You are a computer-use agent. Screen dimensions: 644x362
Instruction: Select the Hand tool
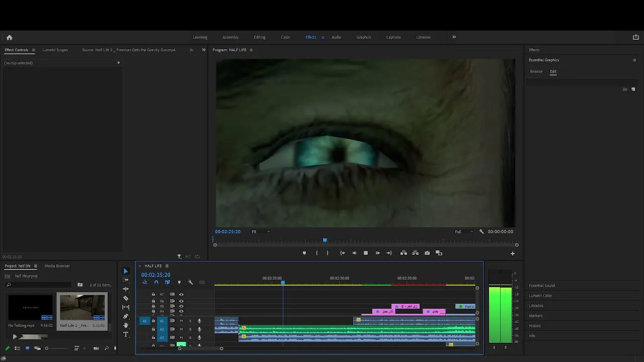point(126,325)
